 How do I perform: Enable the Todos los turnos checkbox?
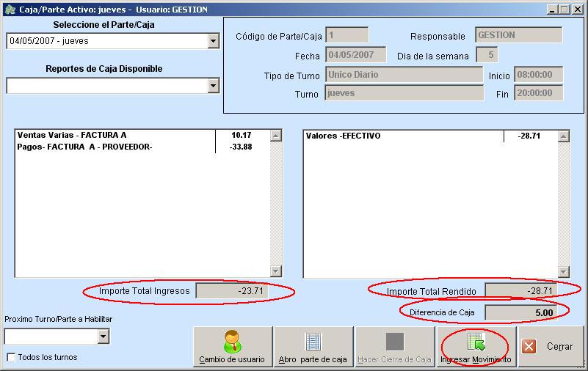pyautogui.click(x=11, y=358)
